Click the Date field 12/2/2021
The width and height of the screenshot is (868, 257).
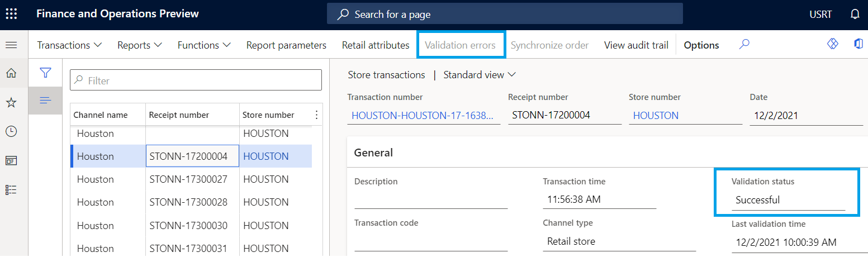coord(807,116)
